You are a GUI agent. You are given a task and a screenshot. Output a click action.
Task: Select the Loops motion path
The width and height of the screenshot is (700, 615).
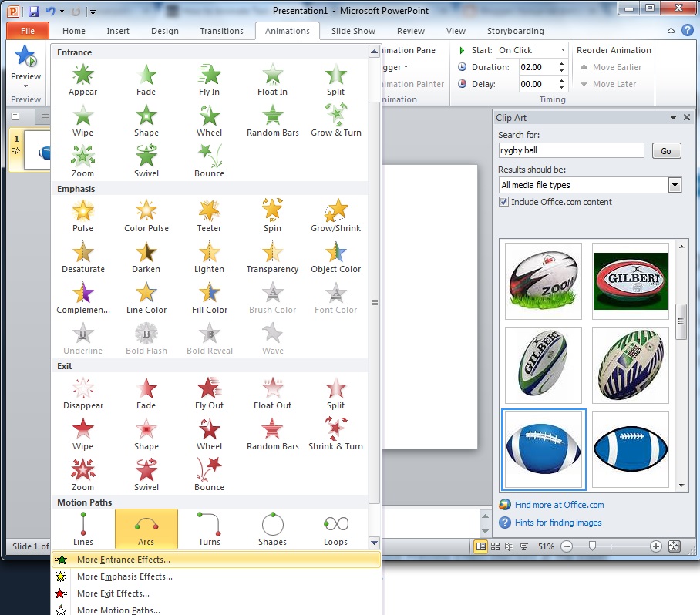[335, 527]
